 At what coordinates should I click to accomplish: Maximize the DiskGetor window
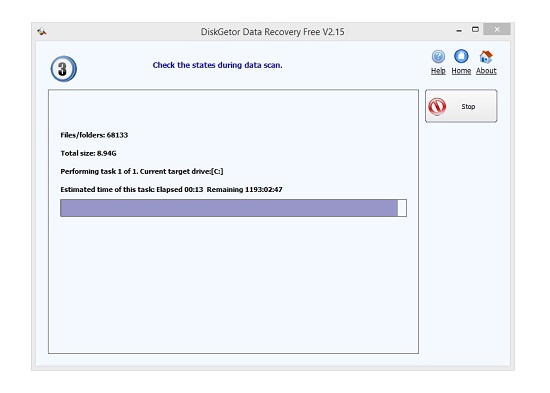tap(475, 29)
